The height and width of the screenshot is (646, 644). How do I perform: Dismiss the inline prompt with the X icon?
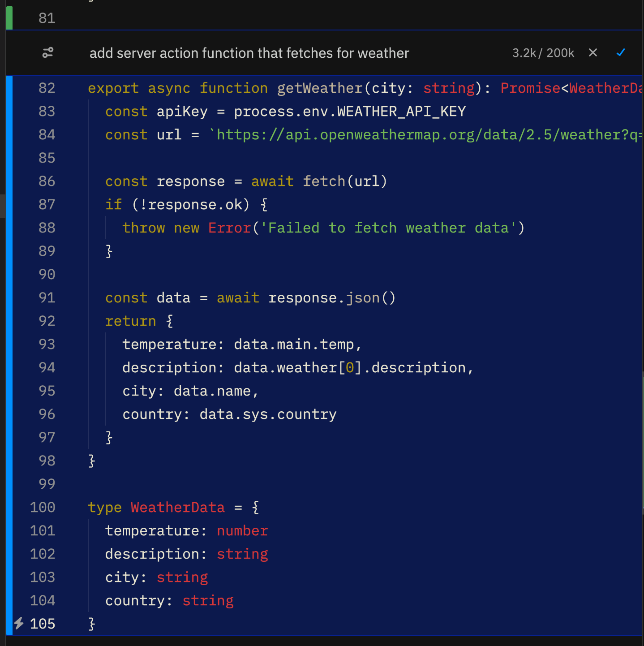(x=593, y=53)
